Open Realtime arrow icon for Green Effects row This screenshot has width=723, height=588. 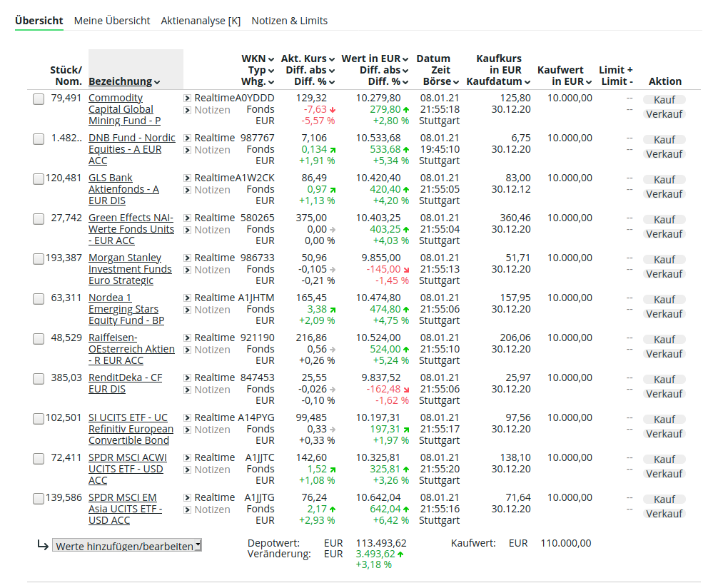click(187, 218)
